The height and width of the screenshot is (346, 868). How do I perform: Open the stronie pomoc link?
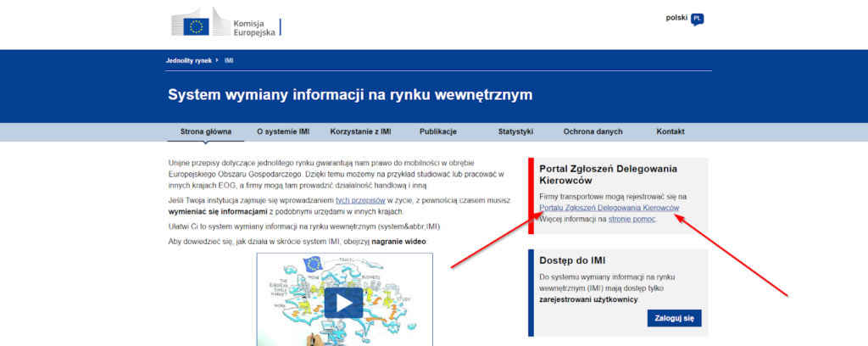[x=632, y=219]
